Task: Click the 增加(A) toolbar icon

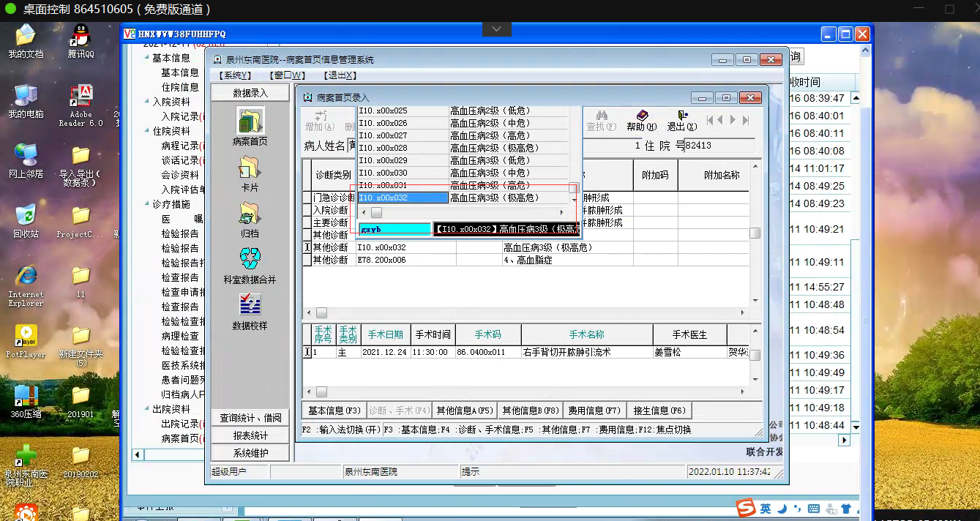Action: (x=320, y=116)
